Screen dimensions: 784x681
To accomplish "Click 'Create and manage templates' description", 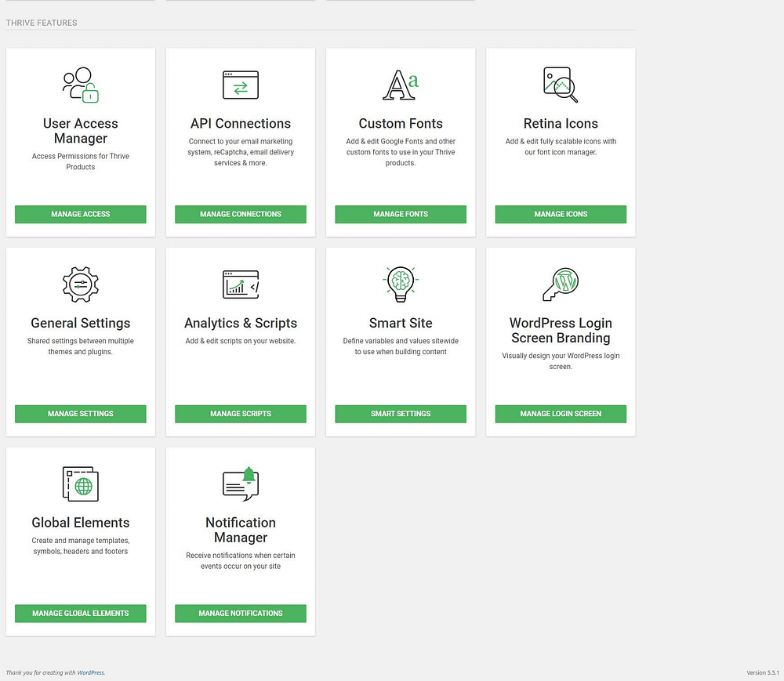I will pyautogui.click(x=81, y=546).
